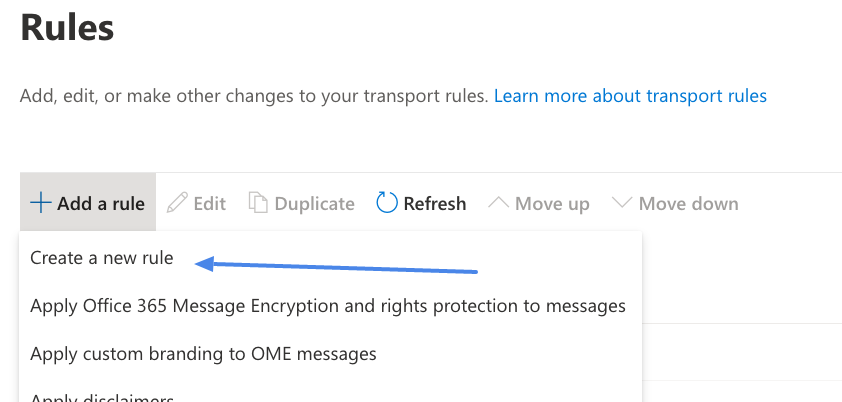Click the downward chevron for Move down
The height and width of the screenshot is (402, 842).
click(x=622, y=202)
